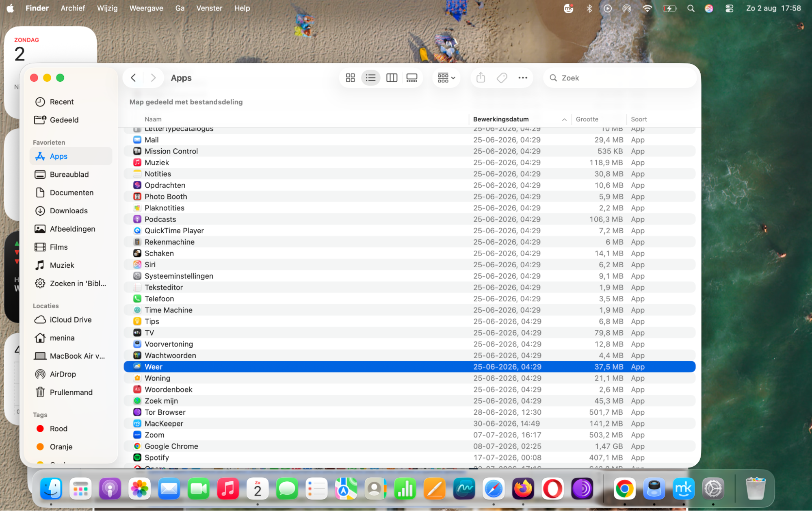Screen dimensions: 812x511
Task: Select the Photo Booth app row
Action: pos(409,197)
